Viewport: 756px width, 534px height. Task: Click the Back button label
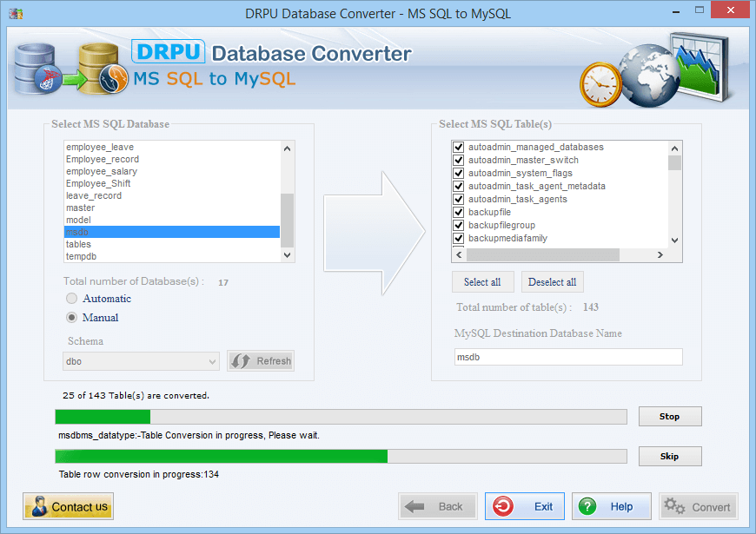(x=450, y=506)
